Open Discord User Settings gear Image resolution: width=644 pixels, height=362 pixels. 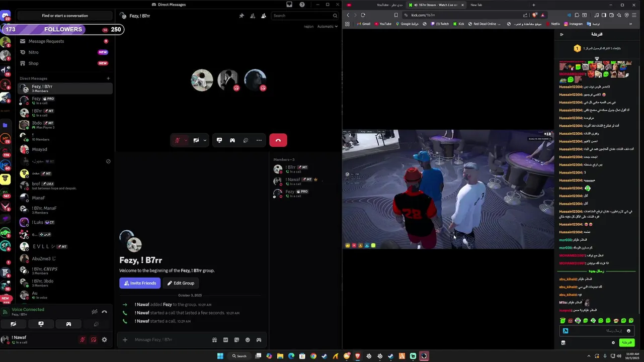105,340
